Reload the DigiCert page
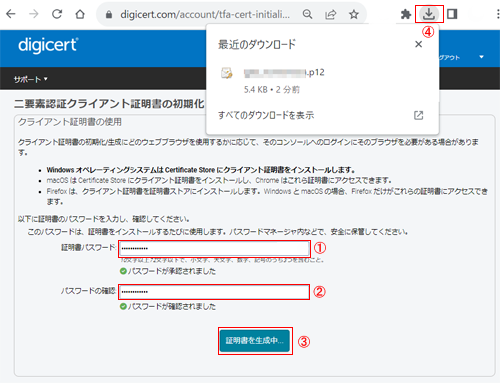Screen dimensions: 500x383 click(57, 14)
